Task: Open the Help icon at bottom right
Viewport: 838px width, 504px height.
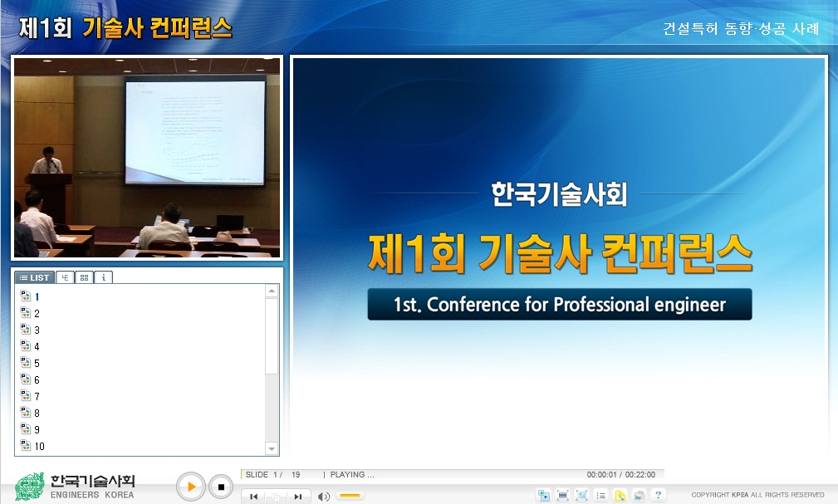Action: pos(659,495)
